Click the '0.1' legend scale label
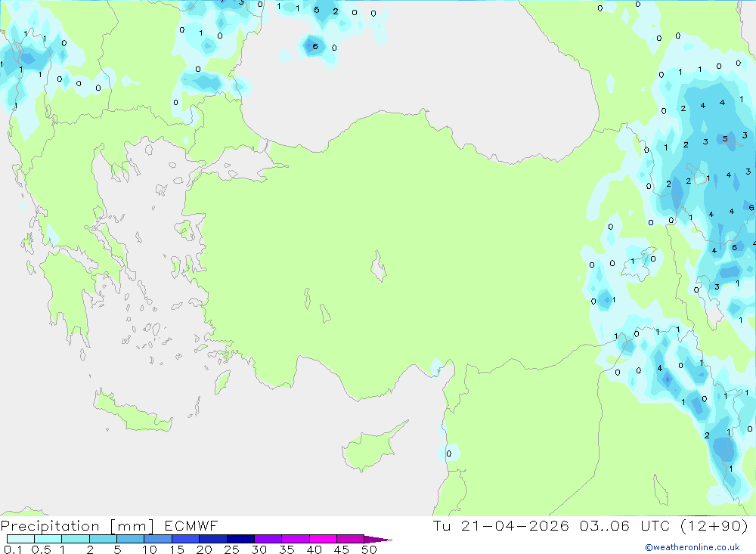The width and height of the screenshot is (756, 554). point(13,549)
